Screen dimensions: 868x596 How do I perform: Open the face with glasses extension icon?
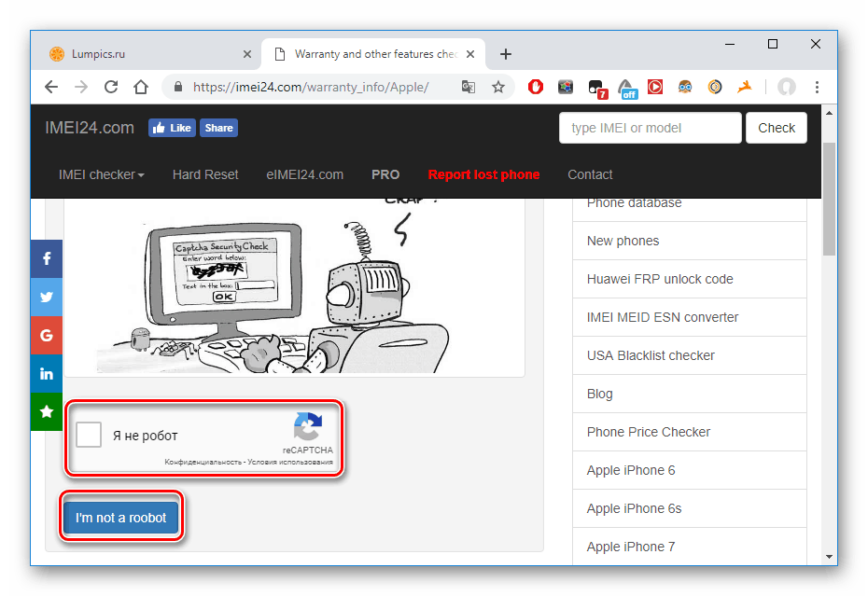click(x=685, y=87)
